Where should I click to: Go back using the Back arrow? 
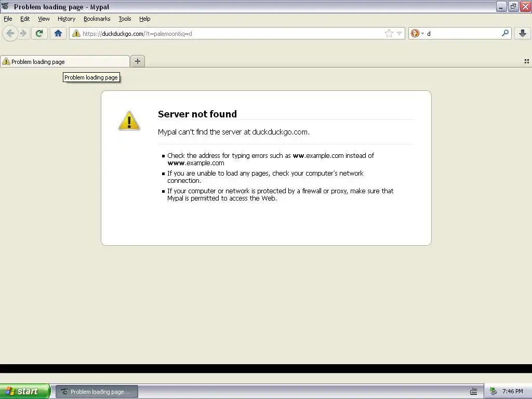[x=10, y=33]
